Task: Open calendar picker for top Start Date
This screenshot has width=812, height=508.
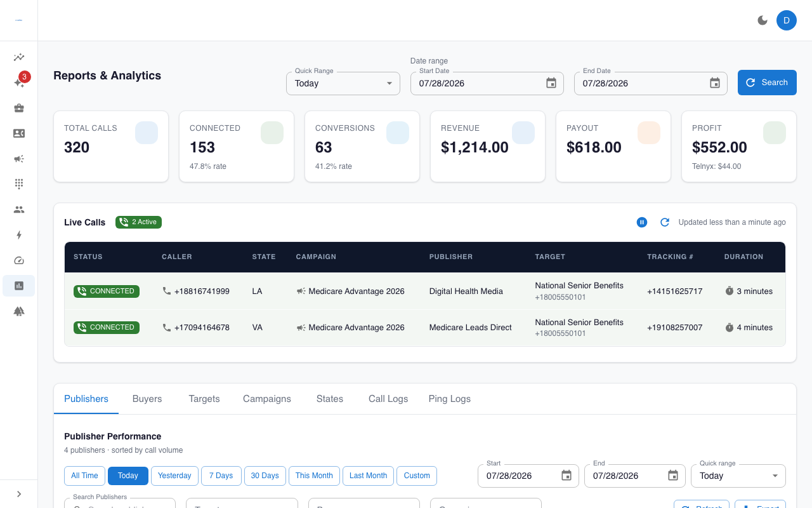Action: click(x=551, y=83)
